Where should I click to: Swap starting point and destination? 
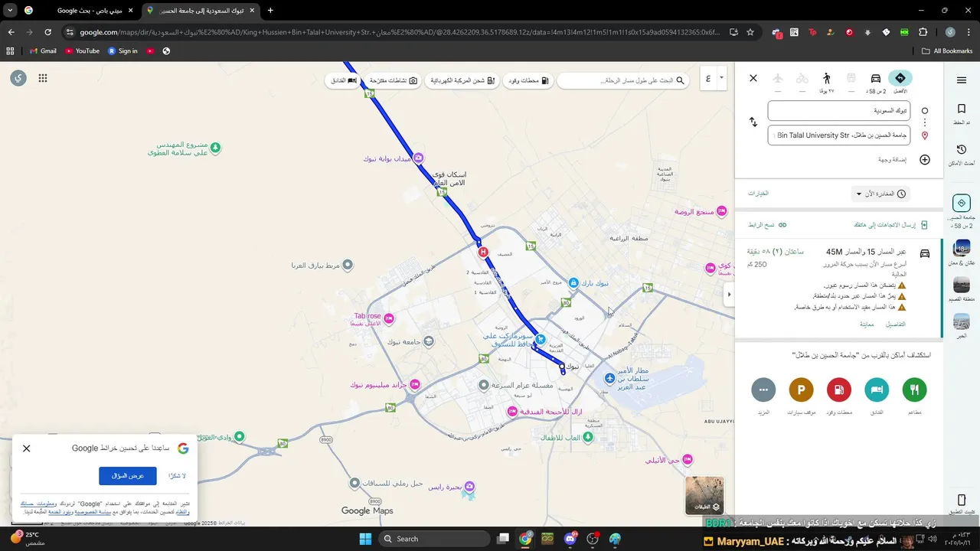[753, 122]
